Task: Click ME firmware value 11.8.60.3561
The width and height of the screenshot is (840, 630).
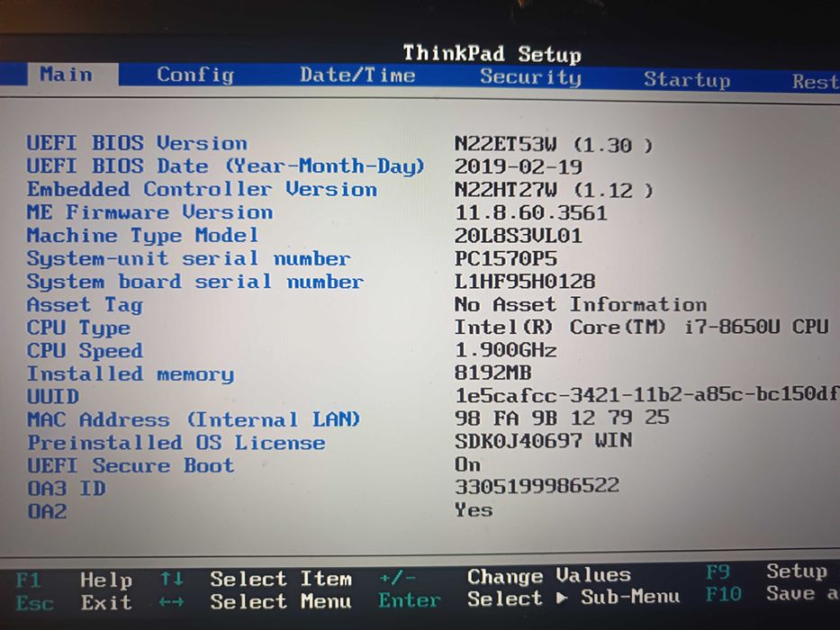Action: (530, 213)
